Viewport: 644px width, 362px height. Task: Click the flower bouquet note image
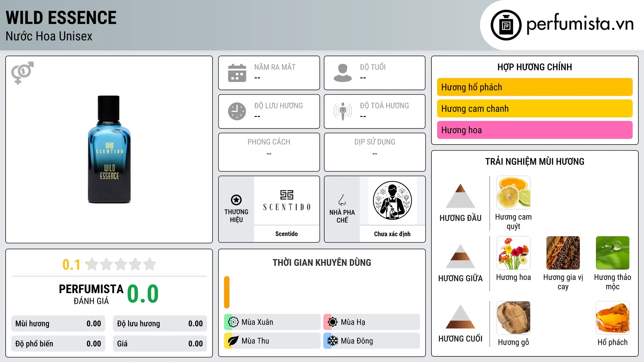[514, 253]
